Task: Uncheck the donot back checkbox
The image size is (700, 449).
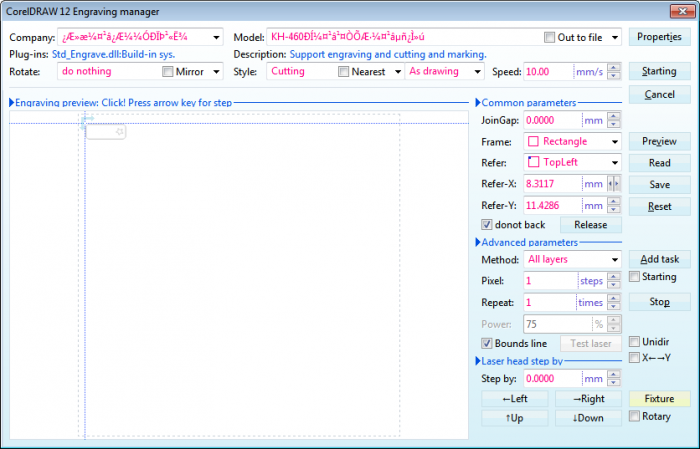Action: click(487, 224)
